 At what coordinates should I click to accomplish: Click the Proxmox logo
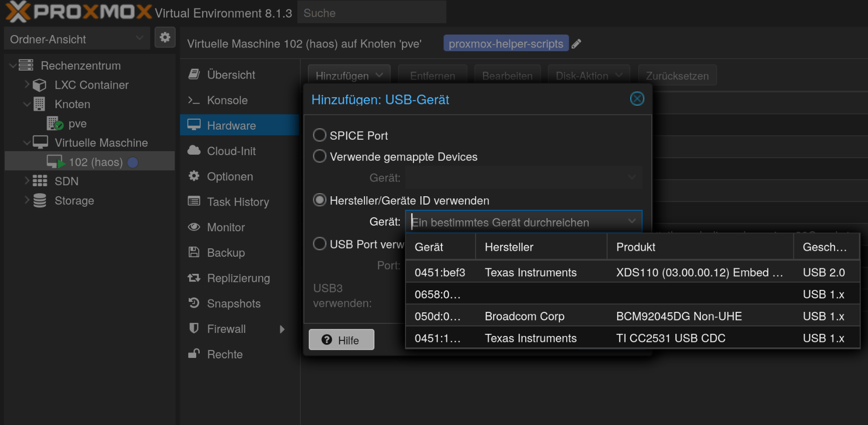(x=78, y=12)
